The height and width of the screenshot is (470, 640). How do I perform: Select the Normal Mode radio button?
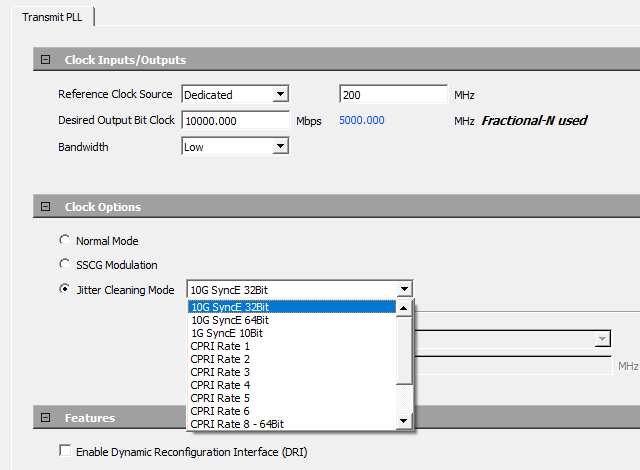(x=65, y=241)
